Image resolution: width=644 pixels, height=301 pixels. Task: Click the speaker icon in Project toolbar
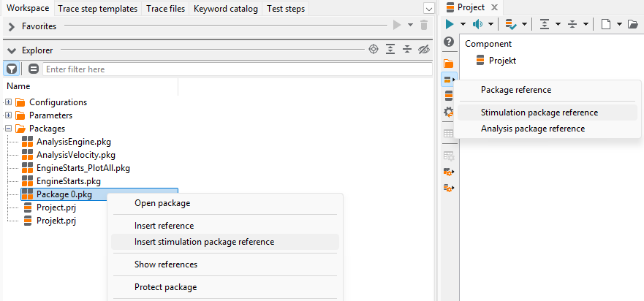[x=477, y=24]
